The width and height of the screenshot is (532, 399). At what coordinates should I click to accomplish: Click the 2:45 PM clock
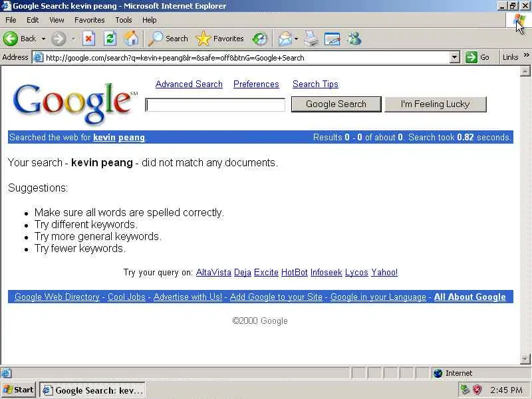506,390
